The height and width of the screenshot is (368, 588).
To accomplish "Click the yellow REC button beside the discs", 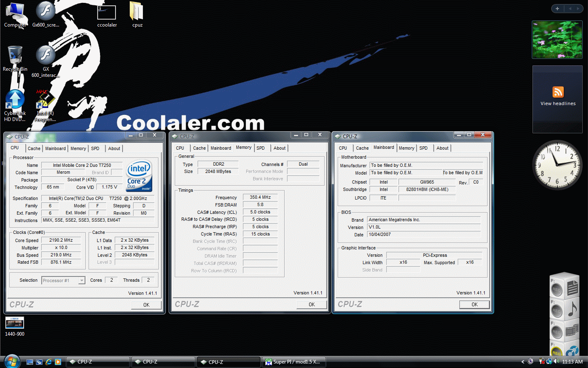I will coord(556,352).
